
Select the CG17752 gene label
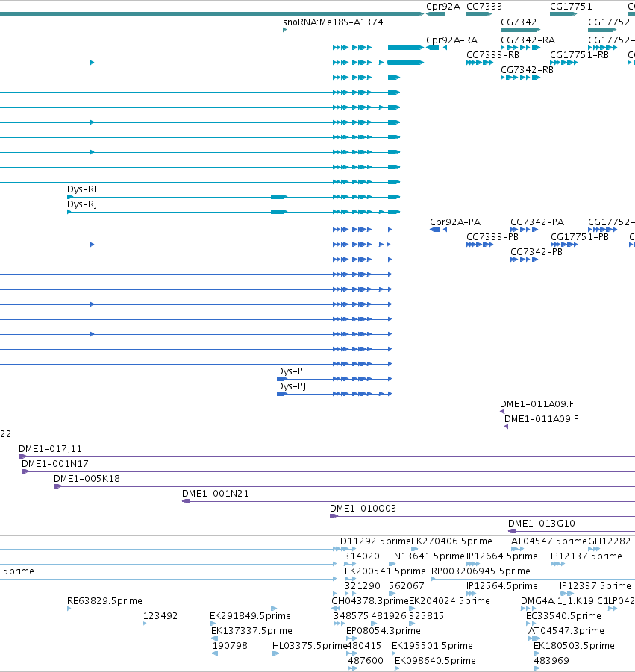point(608,22)
